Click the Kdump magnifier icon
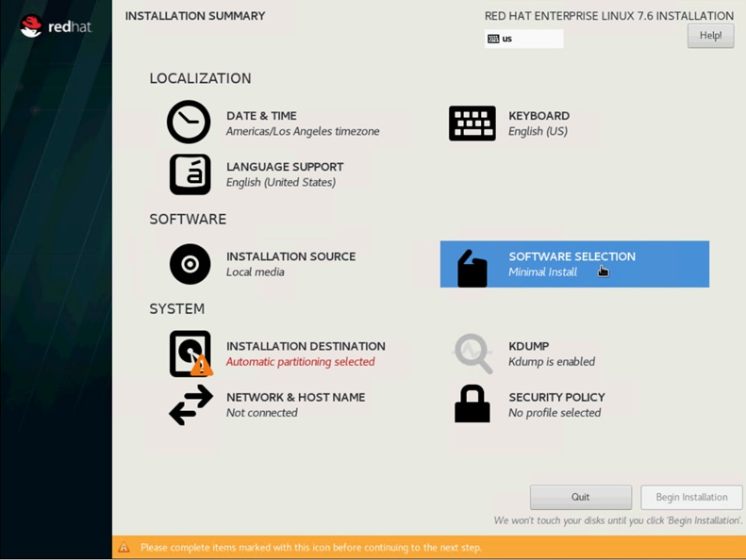Image resolution: width=746 pixels, height=560 pixels. click(x=472, y=353)
